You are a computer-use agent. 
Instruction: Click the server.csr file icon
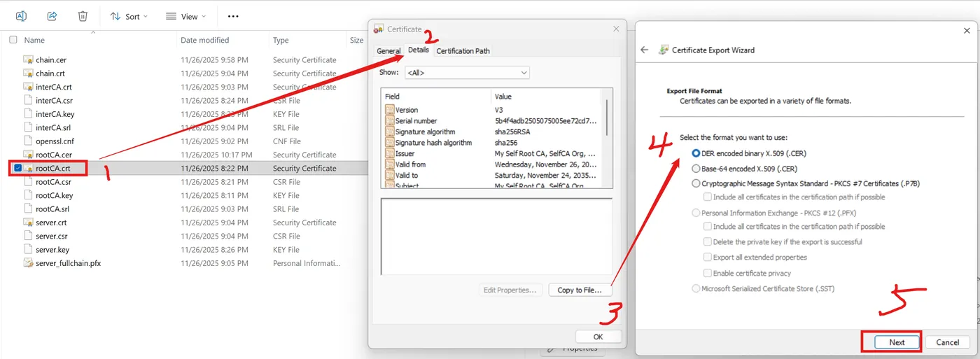pos(29,237)
